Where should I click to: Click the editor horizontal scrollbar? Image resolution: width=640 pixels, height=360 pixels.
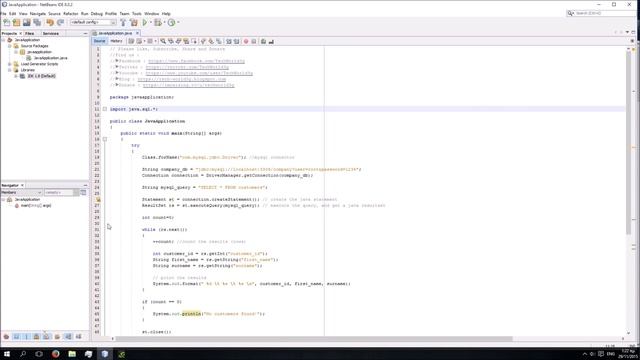pyautogui.click(x=314, y=339)
